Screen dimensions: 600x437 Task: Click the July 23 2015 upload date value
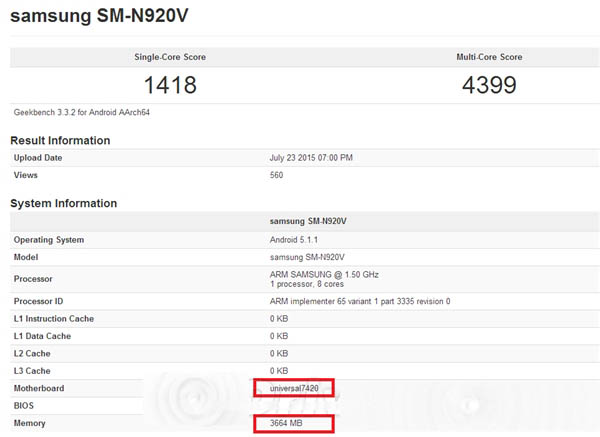311,158
